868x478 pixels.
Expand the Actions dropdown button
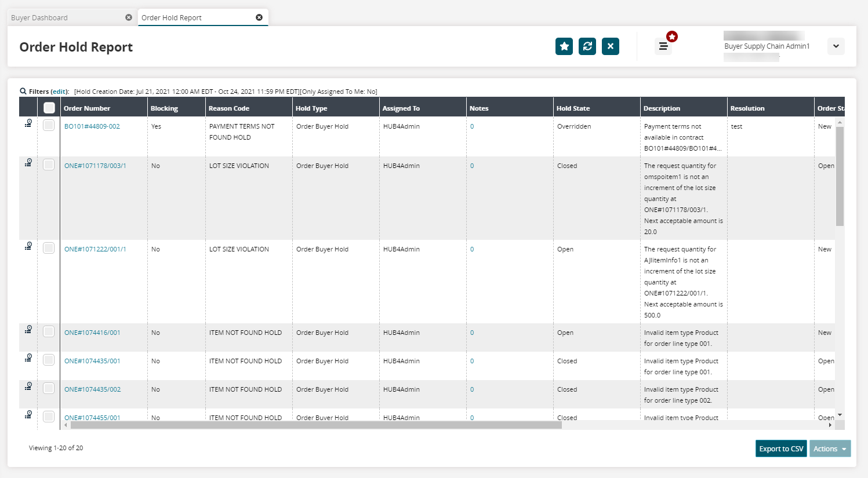click(x=830, y=449)
